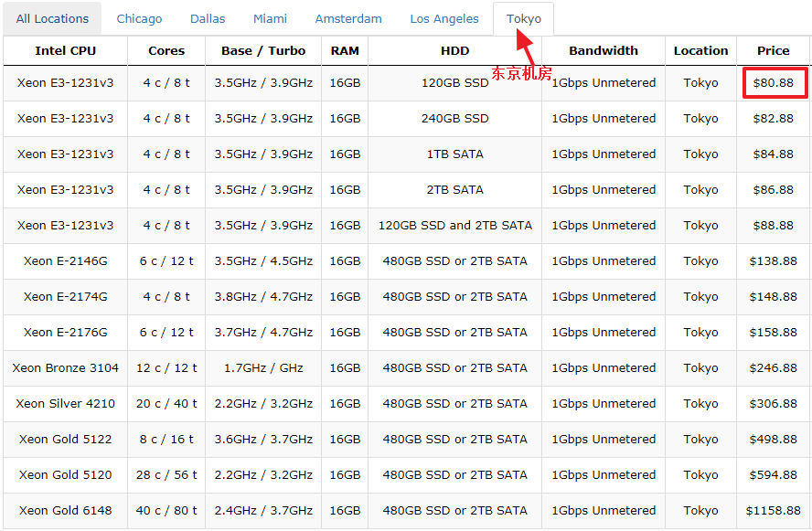Show servers in the Miami tab
This screenshot has height=531, width=812.
click(x=270, y=18)
